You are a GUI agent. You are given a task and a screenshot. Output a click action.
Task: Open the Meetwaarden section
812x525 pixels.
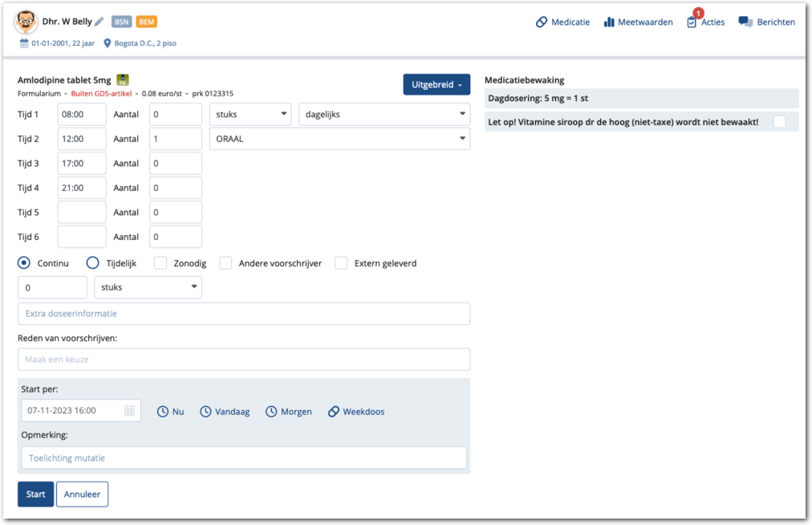pyautogui.click(x=638, y=22)
